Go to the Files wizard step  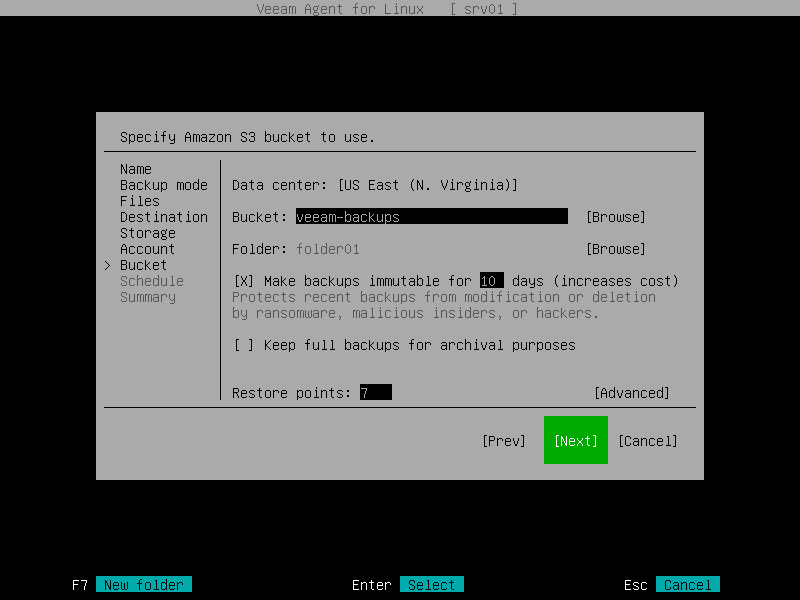click(x=140, y=201)
